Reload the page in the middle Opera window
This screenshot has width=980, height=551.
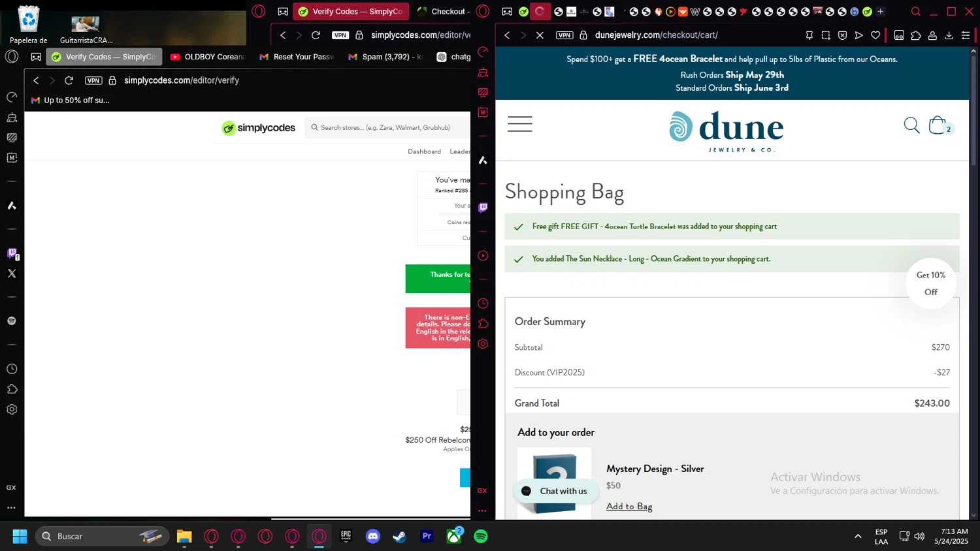316,35
